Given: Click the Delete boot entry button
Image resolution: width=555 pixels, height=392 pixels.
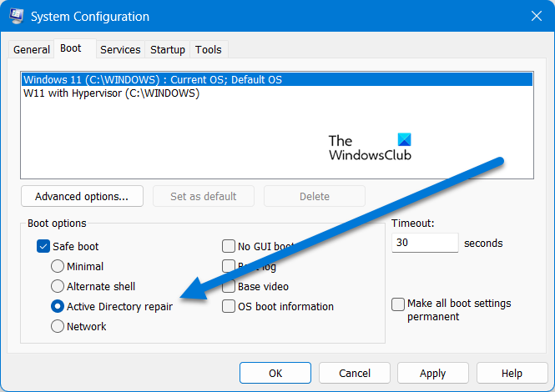Looking at the screenshot, I should [x=315, y=196].
